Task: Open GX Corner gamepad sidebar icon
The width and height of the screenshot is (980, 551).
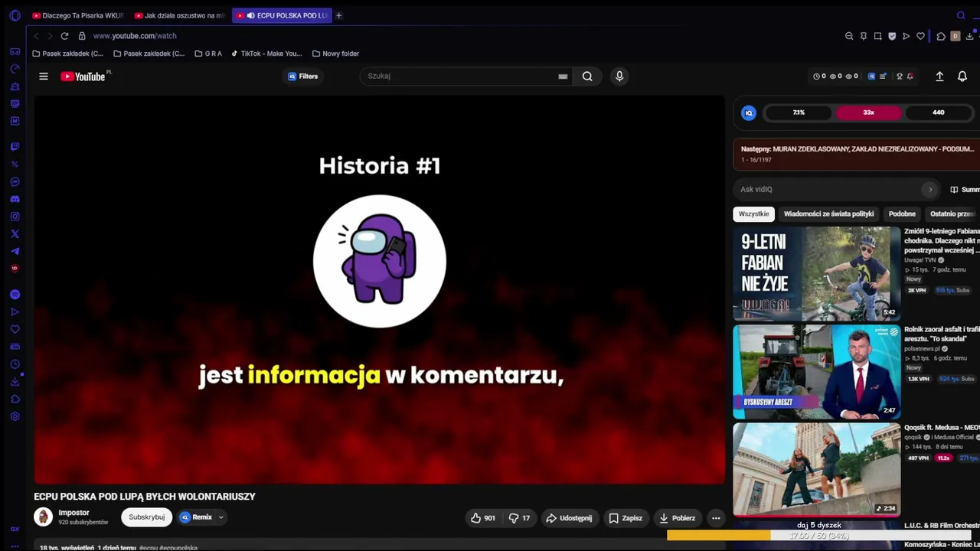Action: pyautogui.click(x=15, y=51)
